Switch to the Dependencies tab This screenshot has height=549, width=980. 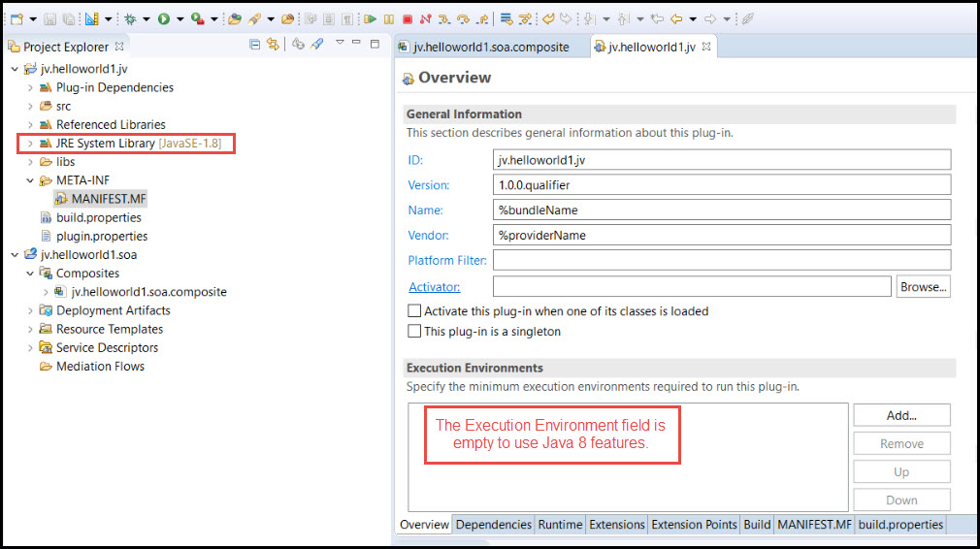click(x=493, y=525)
